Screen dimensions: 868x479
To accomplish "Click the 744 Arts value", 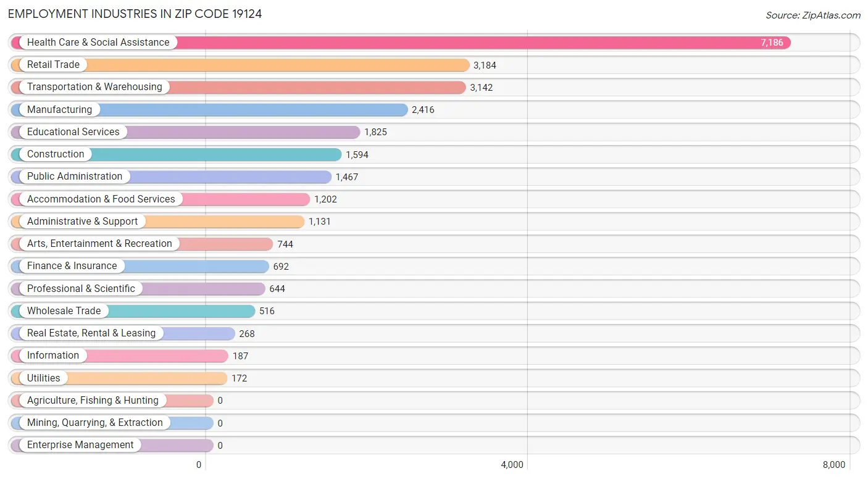I will (x=285, y=244).
